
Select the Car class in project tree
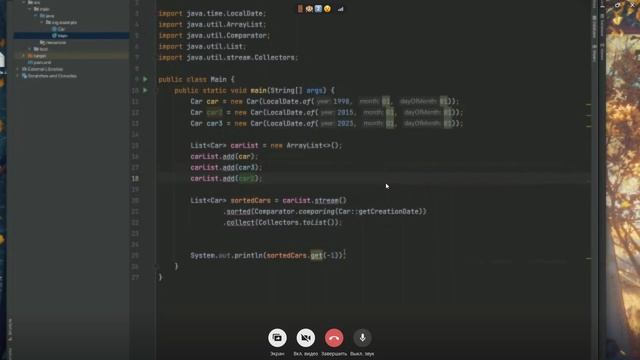click(x=61, y=29)
